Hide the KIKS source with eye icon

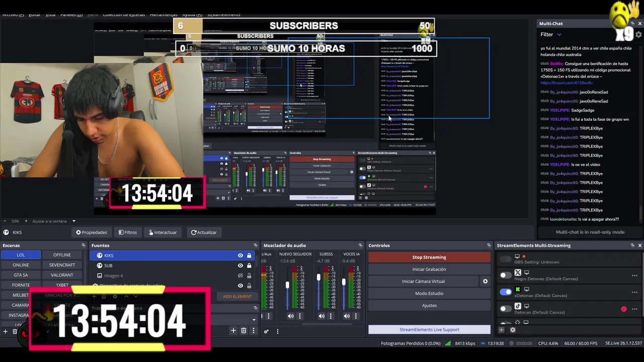tap(240, 255)
